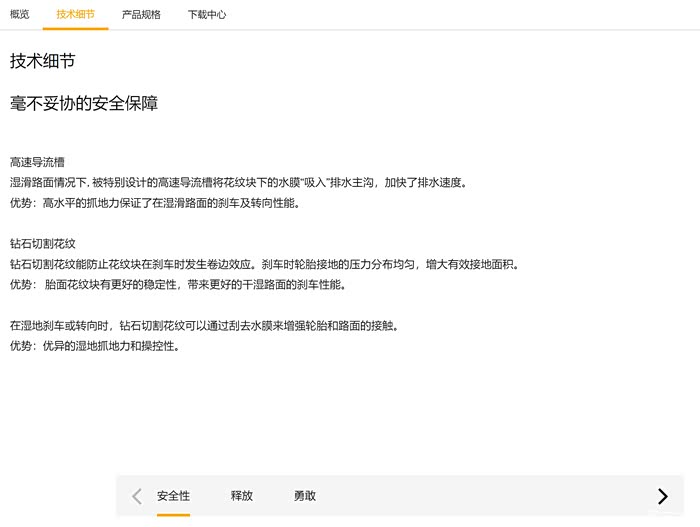
Task: Select the 技术细节 tab in the top navigation
Action: click(x=76, y=15)
